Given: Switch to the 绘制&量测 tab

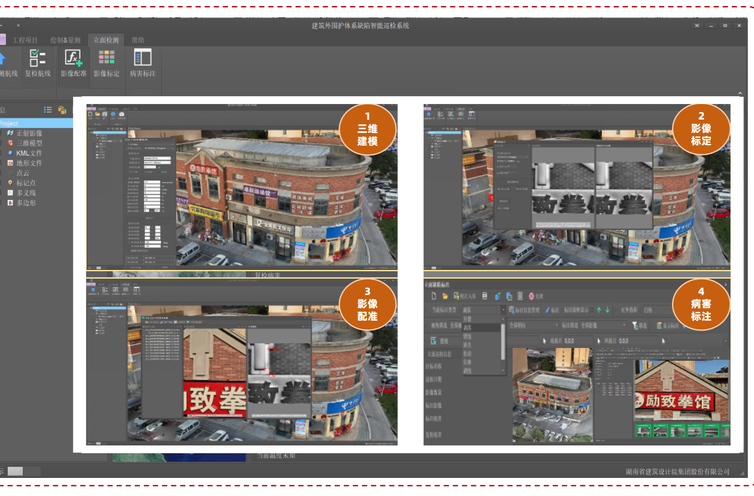Looking at the screenshot, I should coord(65,40).
